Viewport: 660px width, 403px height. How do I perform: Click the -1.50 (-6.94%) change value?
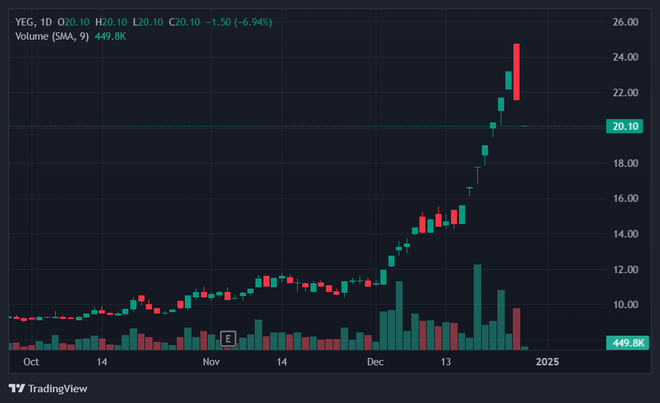click(239, 22)
